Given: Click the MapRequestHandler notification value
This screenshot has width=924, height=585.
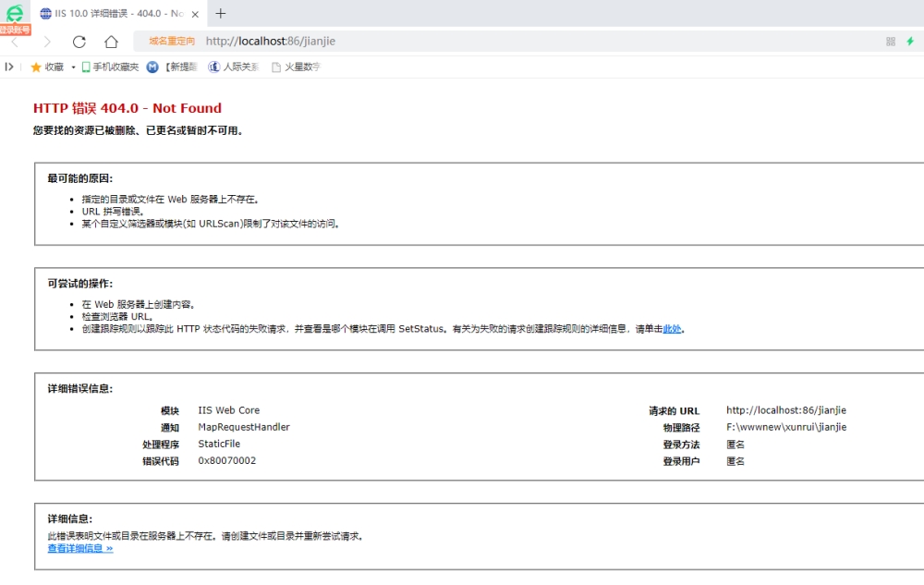Looking at the screenshot, I should tap(244, 427).
